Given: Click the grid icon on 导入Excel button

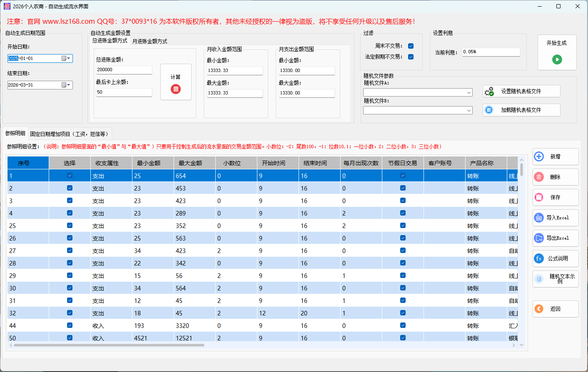Looking at the screenshot, I should tap(538, 218).
